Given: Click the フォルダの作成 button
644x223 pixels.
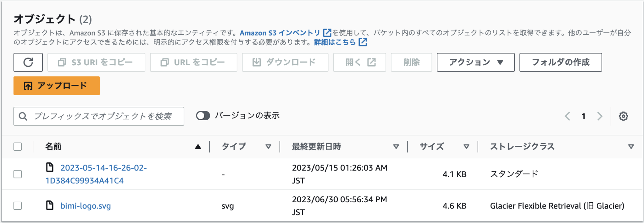Looking at the screenshot, I should [x=560, y=62].
